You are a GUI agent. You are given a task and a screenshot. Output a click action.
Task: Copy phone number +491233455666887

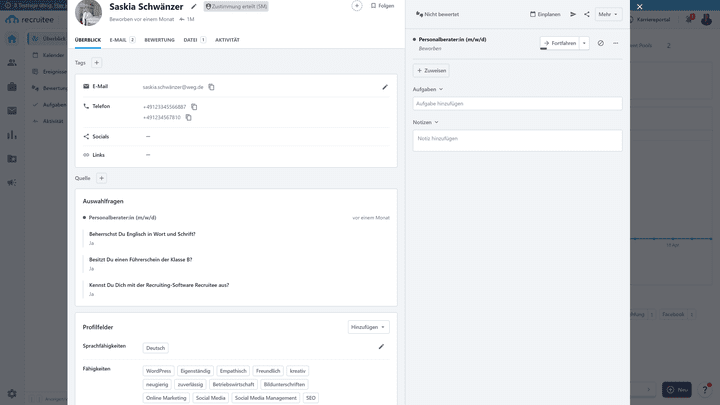(x=194, y=107)
